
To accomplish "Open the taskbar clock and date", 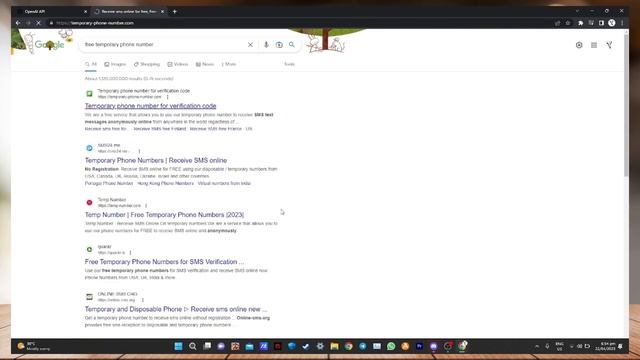I will click(x=605, y=346).
